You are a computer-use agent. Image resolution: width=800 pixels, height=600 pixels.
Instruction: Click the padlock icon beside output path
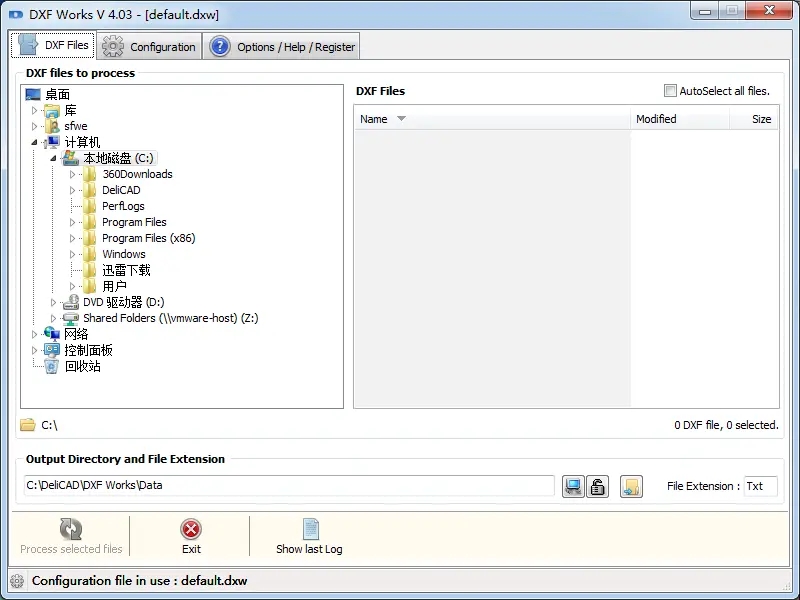[597, 486]
